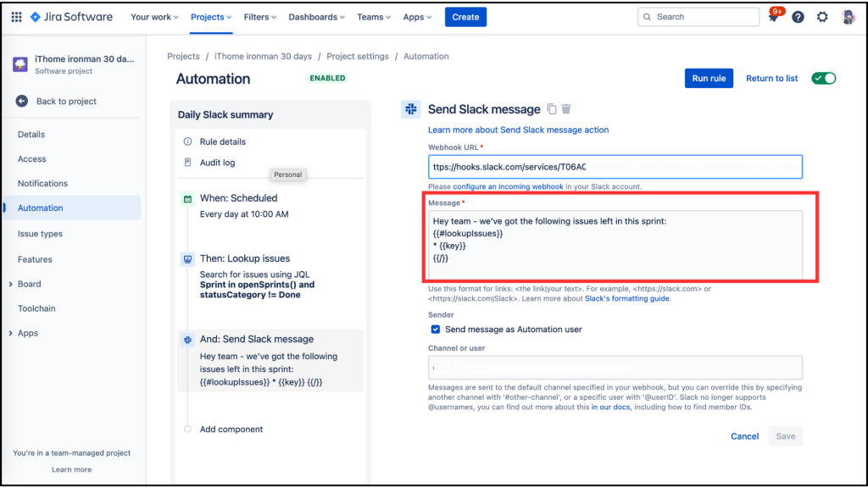Click the Project settings breadcrumb
The width and height of the screenshot is (868, 488).
pyautogui.click(x=358, y=57)
